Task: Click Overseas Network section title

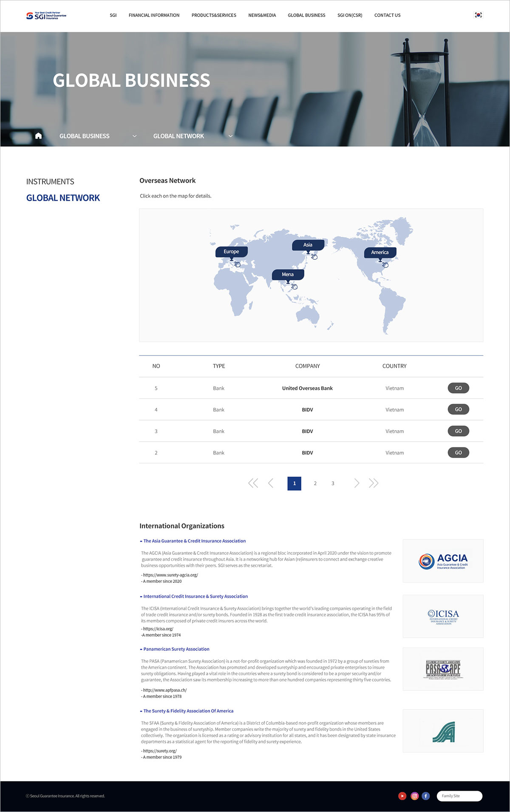Action: (x=167, y=181)
